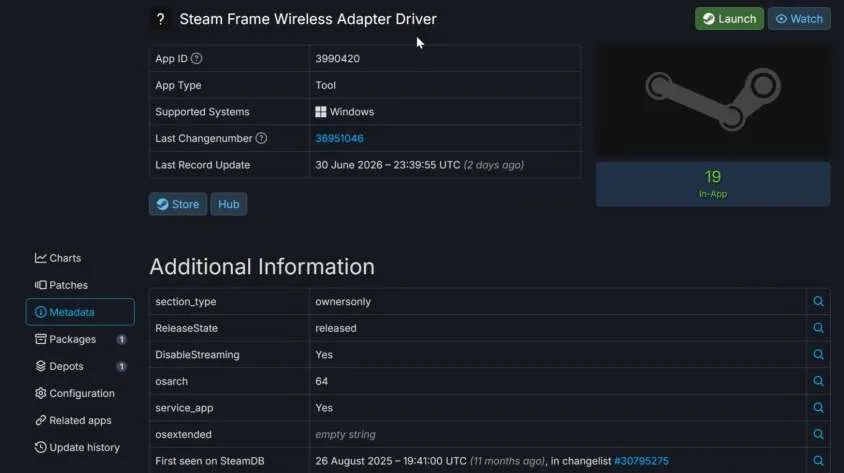Click the App Type value Tool
Screen dimensions: 844x473
(x=326, y=85)
